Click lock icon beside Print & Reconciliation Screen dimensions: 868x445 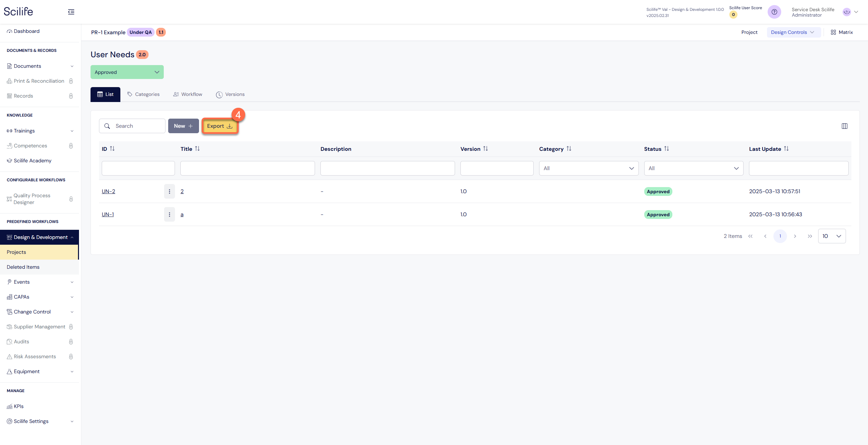coord(71,81)
